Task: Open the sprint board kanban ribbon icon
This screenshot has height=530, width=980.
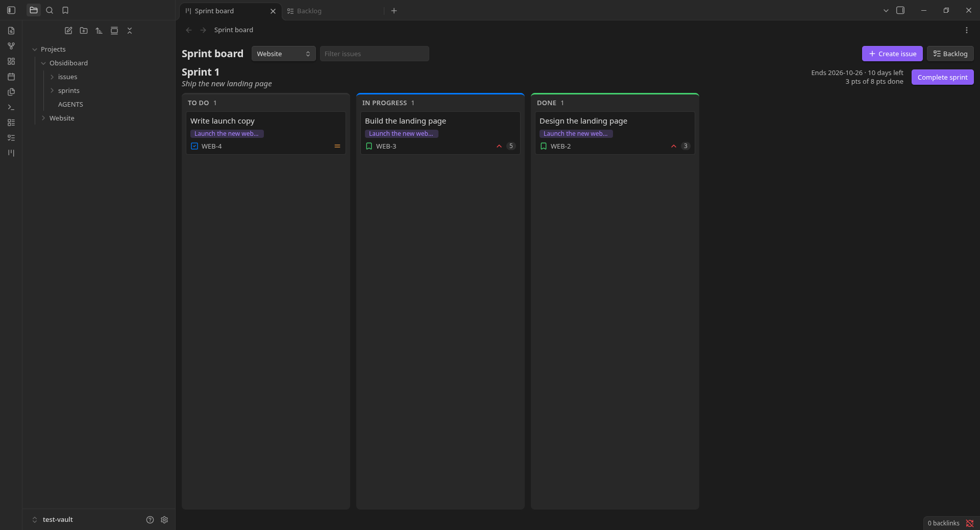Action: (x=11, y=153)
